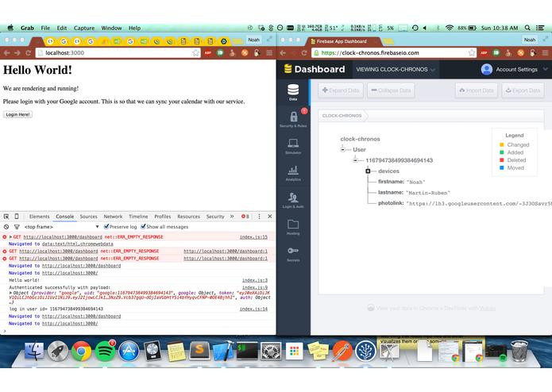Open the Account Settings dropdown arrow

coord(546,69)
